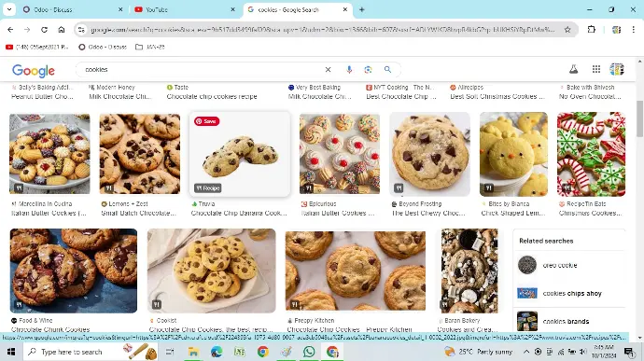Open the Chrome profile icon
Viewport: 644px width, 361px height.
click(616, 30)
